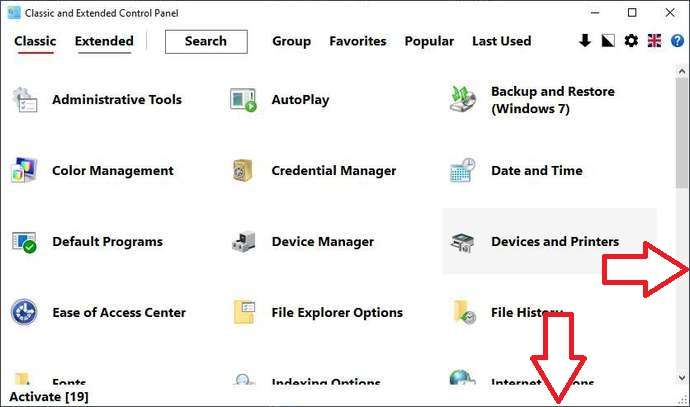Change language using the UK flag icon
The height and width of the screenshot is (407, 690).
tap(655, 41)
